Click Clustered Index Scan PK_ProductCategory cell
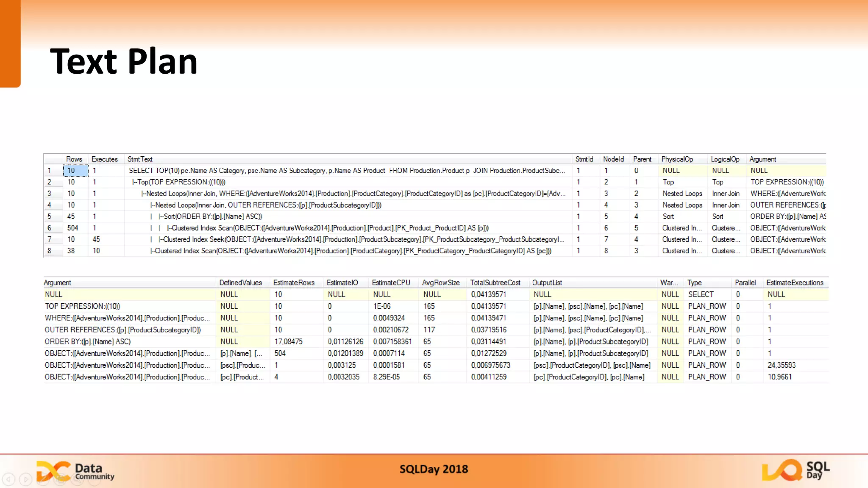The width and height of the screenshot is (868, 488). pyautogui.click(x=348, y=251)
